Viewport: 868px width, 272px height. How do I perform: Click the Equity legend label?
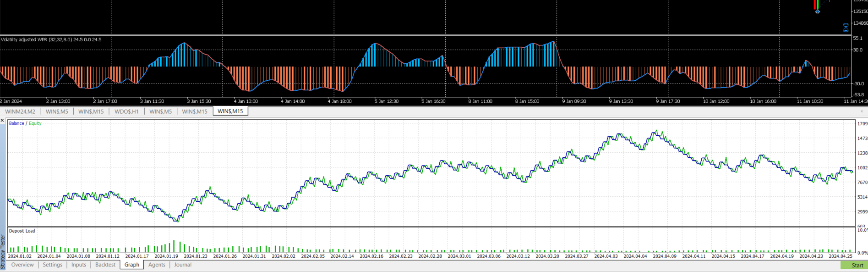(x=35, y=123)
